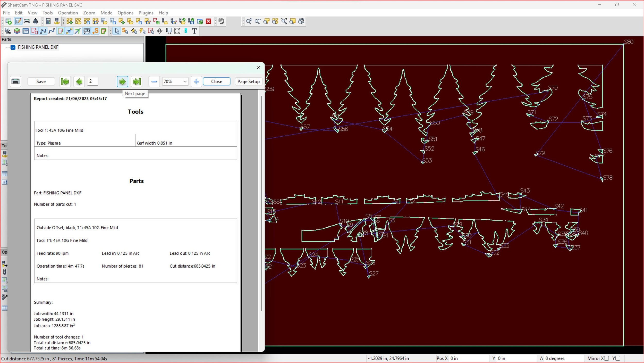Uncheck the FISHING PANEL DXF part checkbox
Screen dimensions: 644x363
(x=13, y=47)
